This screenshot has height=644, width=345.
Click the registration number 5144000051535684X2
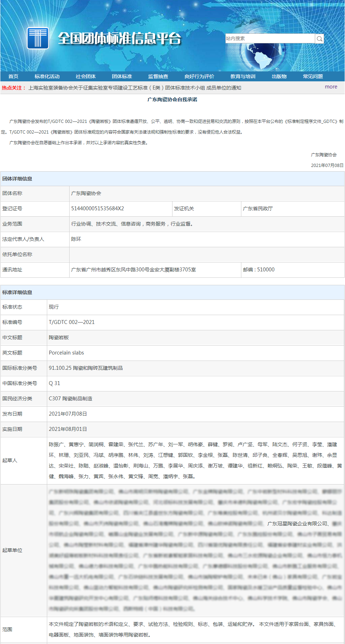tap(98, 209)
